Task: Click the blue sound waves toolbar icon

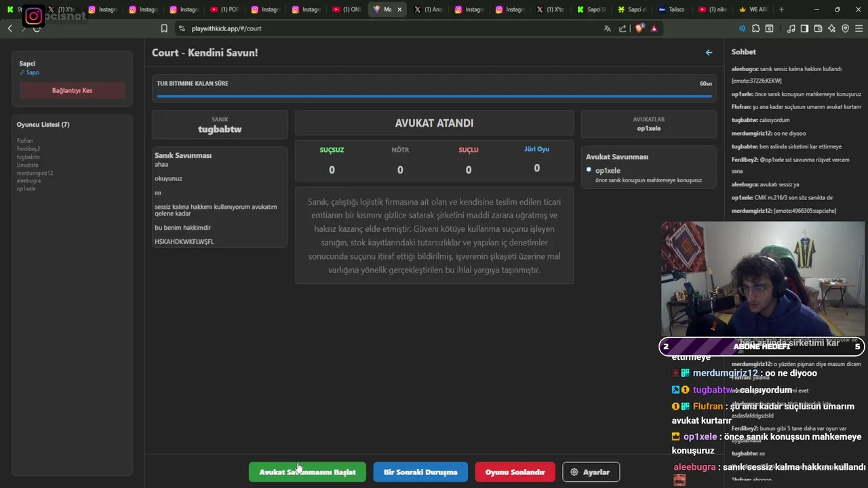Action: click(742, 28)
